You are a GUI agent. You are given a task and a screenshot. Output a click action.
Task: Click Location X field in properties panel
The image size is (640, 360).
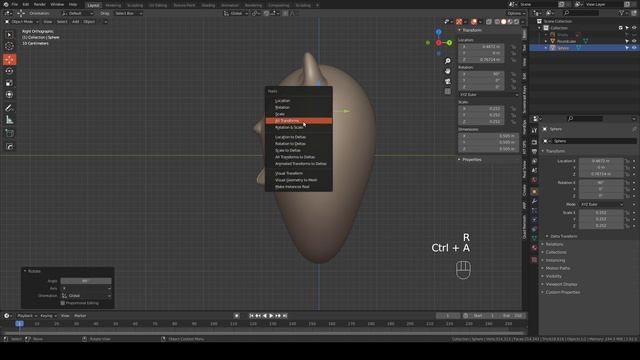[x=601, y=161]
